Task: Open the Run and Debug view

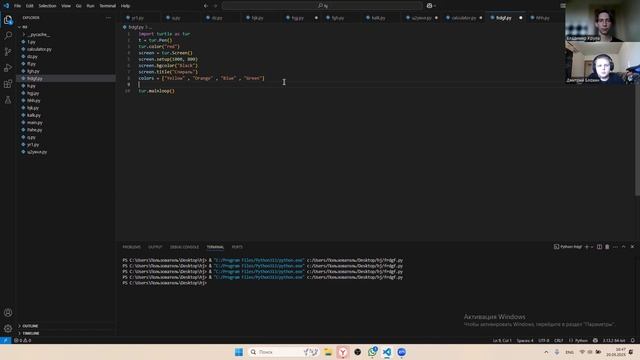Action: click(x=8, y=68)
